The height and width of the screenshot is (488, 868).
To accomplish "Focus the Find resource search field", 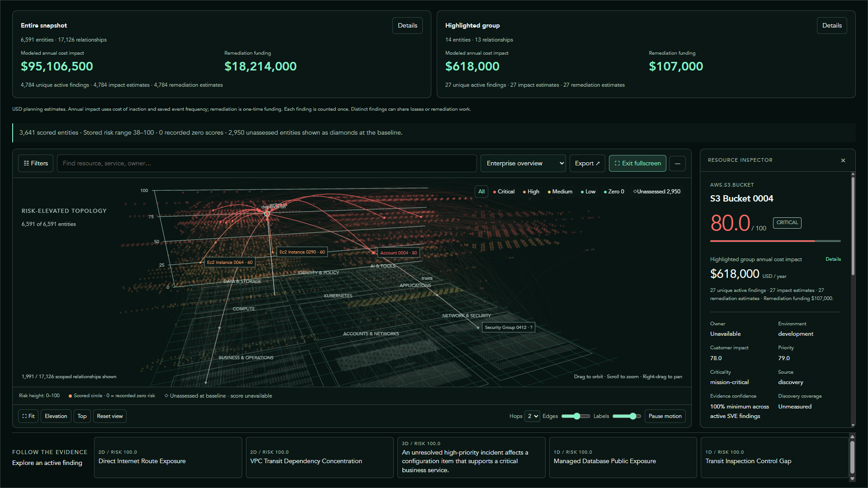I will pyautogui.click(x=267, y=163).
